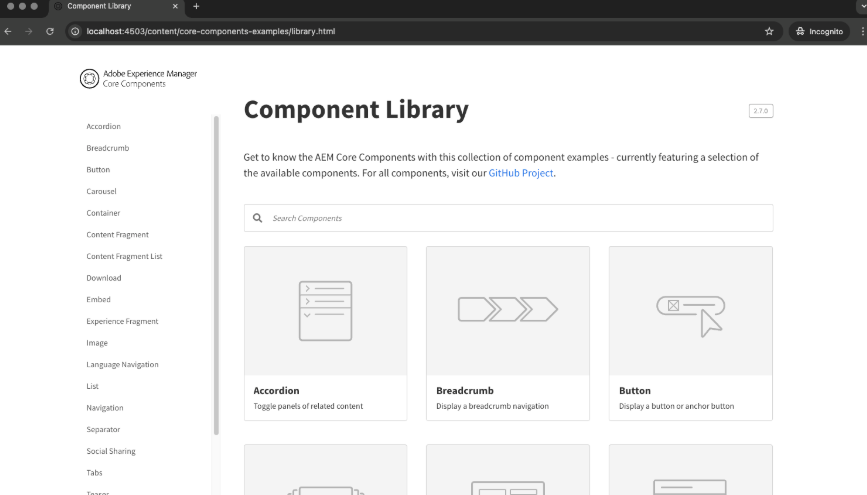
Task: Reload the page with the refresh icon
Action: coord(50,32)
